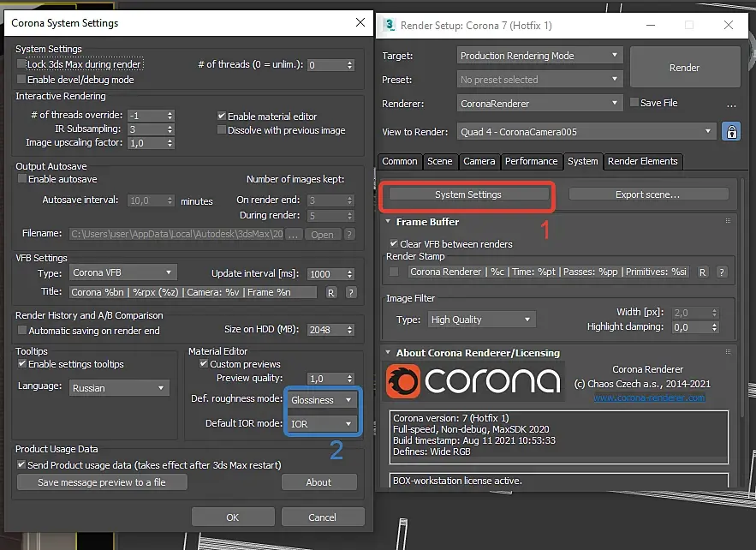
Task: Collapse About Corona Renderer/Licensing rollout
Action: (x=388, y=353)
